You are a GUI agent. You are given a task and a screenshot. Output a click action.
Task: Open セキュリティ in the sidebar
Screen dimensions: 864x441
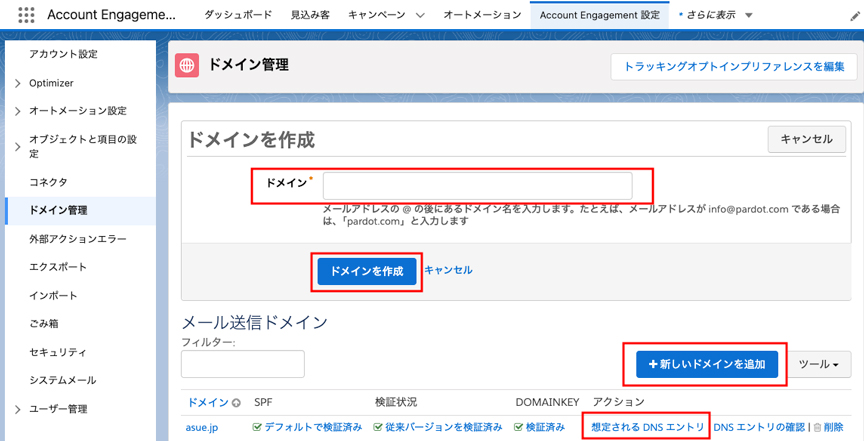58,352
